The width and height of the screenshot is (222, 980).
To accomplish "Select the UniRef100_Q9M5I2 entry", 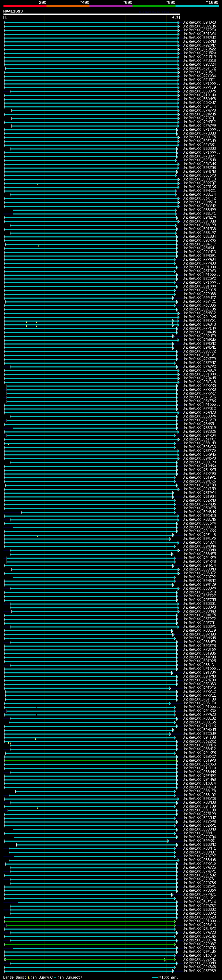I will (x=199, y=122).
